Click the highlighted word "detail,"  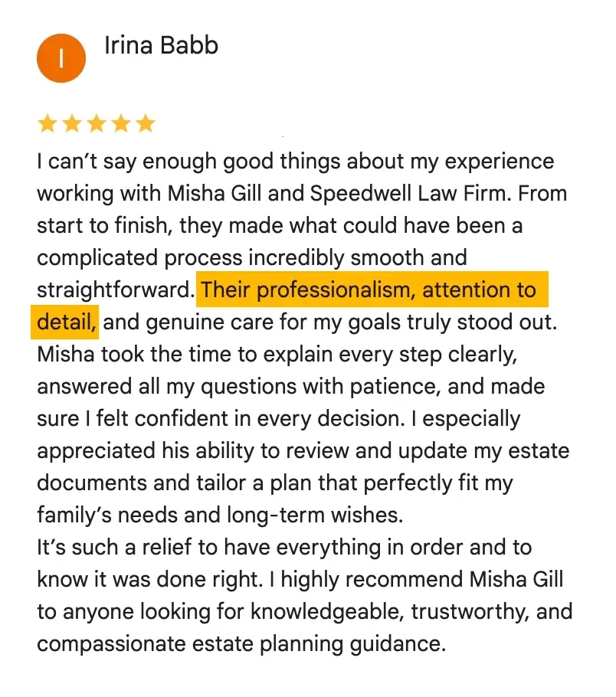click(x=67, y=322)
